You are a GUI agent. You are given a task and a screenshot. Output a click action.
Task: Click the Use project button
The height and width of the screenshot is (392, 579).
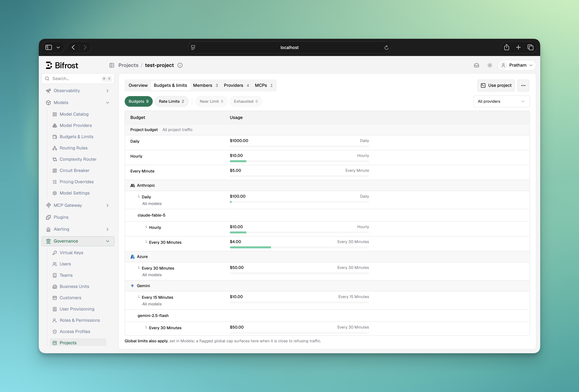(496, 85)
